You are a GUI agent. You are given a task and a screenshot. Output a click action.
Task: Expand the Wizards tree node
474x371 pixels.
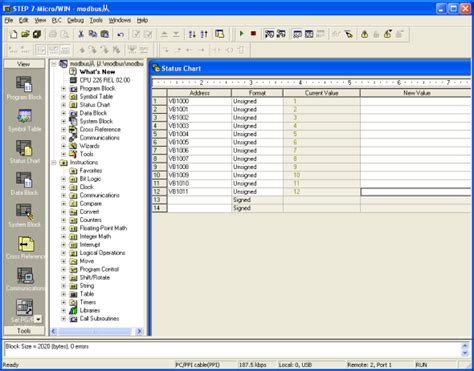63,146
